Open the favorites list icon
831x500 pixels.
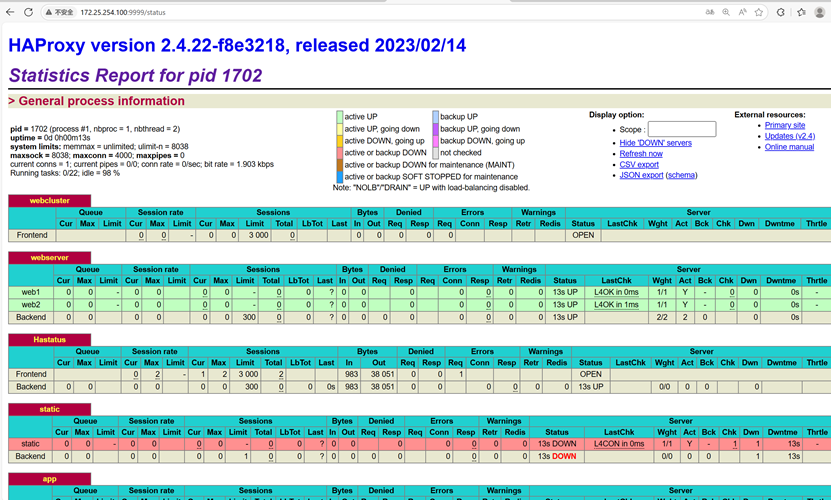click(x=801, y=12)
